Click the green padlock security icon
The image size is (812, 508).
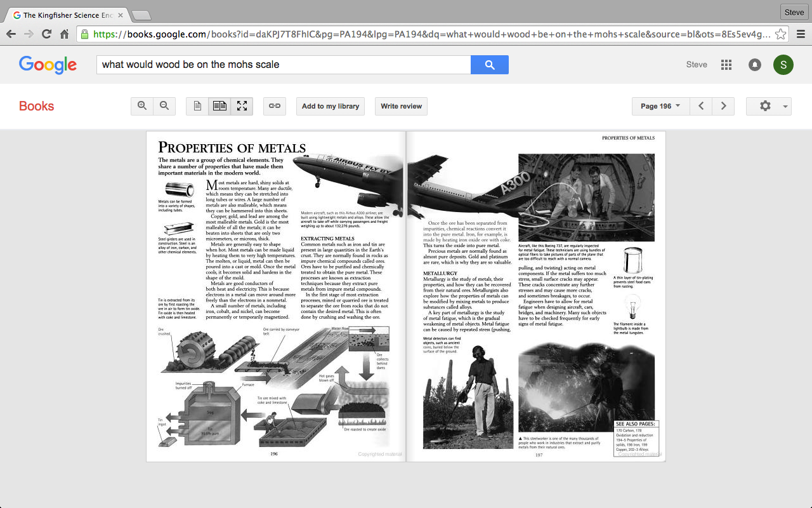[x=84, y=34]
